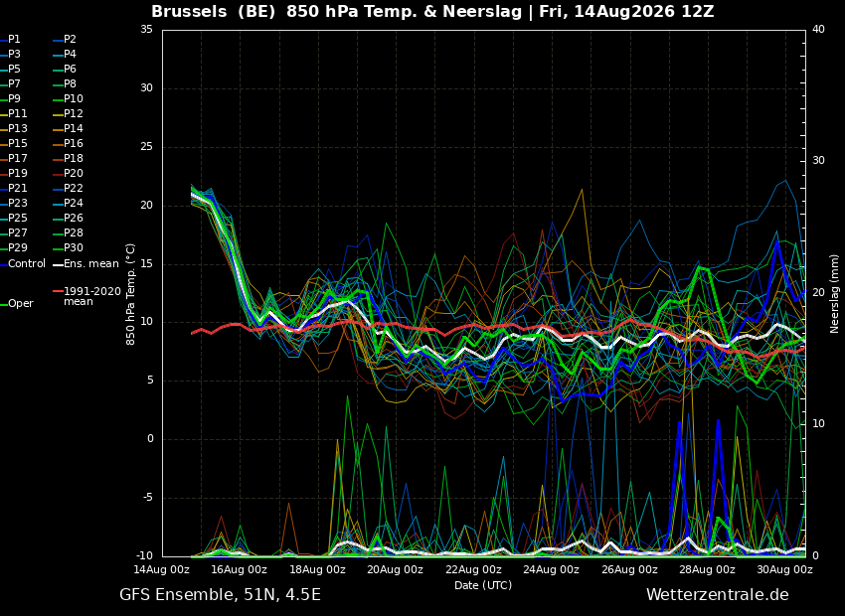Pick the P6 ensemble member label
Viewport: 845px width, 616px height.
(65, 69)
